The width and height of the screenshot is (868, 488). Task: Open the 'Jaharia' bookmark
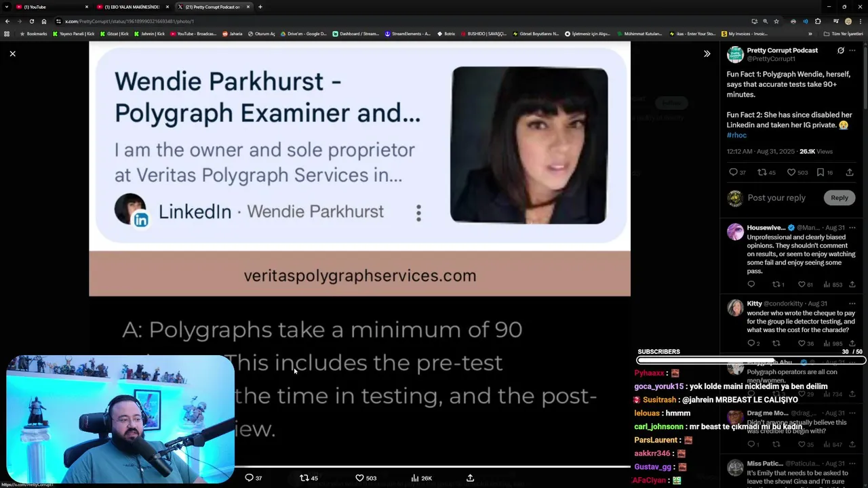click(233, 33)
